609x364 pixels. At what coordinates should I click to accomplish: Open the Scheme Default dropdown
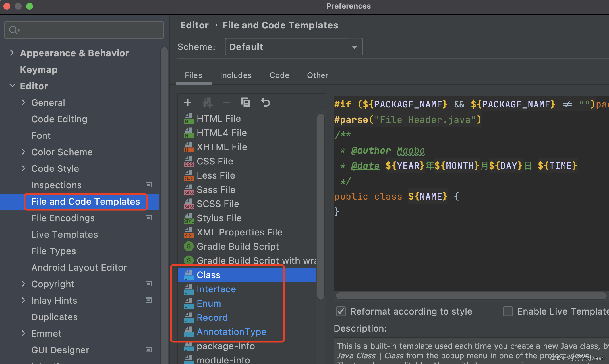pos(293,47)
